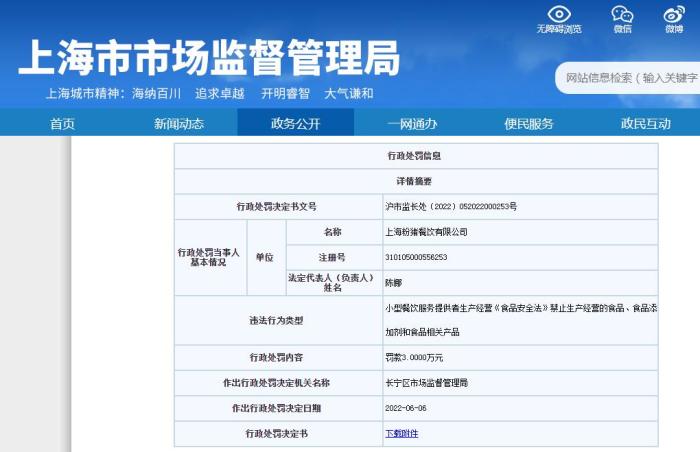Image resolution: width=700 pixels, height=452 pixels.
Task: Go to the 首页 navigation tab
Action: point(62,124)
